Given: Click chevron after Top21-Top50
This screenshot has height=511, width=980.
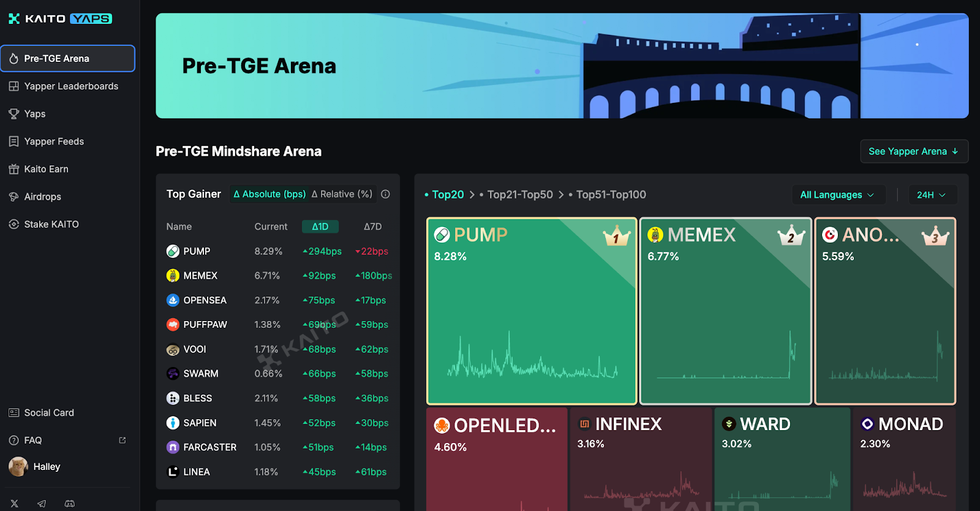Looking at the screenshot, I should coord(561,195).
